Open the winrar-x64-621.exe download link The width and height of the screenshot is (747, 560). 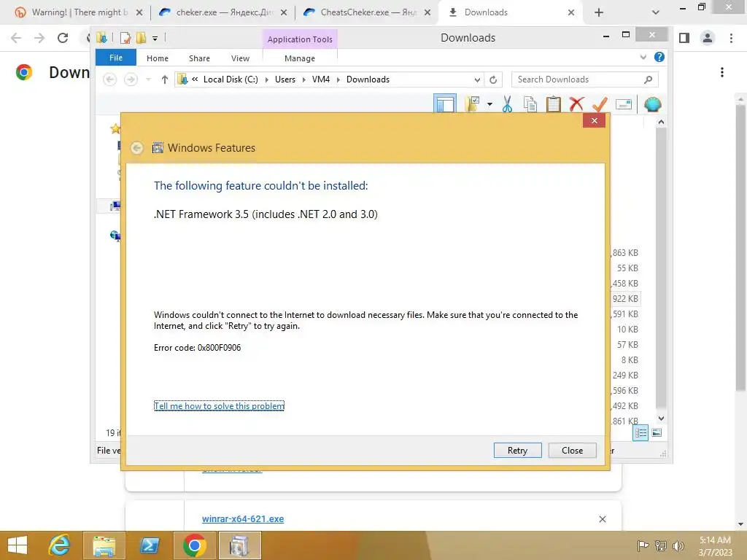[x=243, y=519]
